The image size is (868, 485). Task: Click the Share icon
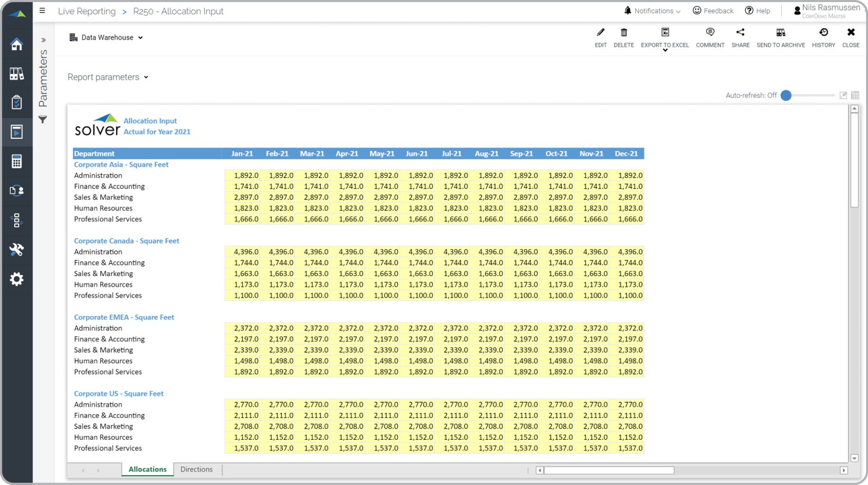(x=740, y=33)
